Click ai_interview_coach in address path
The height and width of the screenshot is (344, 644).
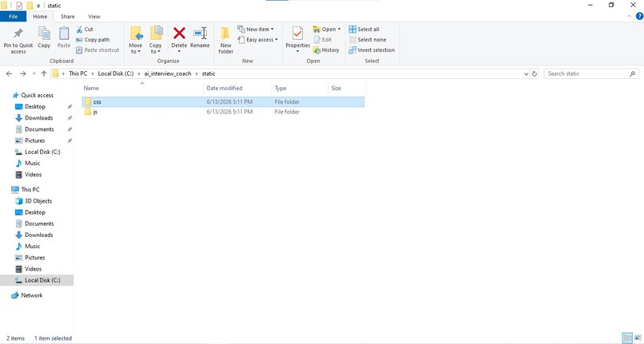[x=168, y=73]
